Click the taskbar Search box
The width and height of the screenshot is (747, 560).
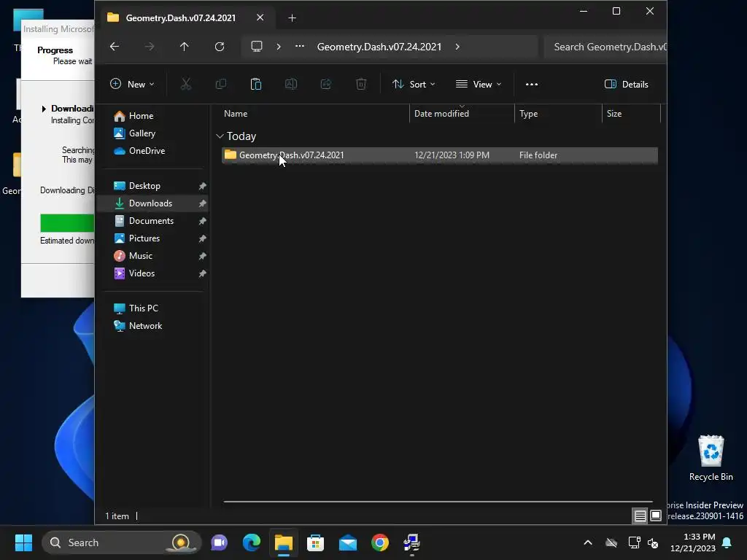(x=122, y=542)
